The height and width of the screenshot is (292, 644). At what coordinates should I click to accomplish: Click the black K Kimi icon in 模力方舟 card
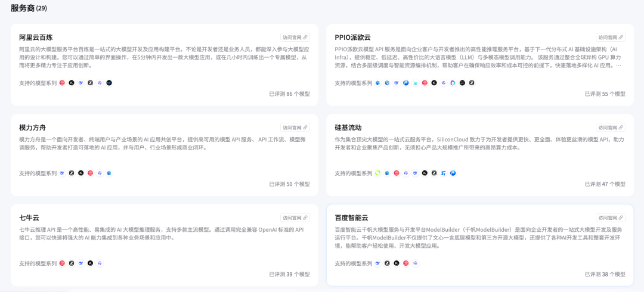[81, 173]
